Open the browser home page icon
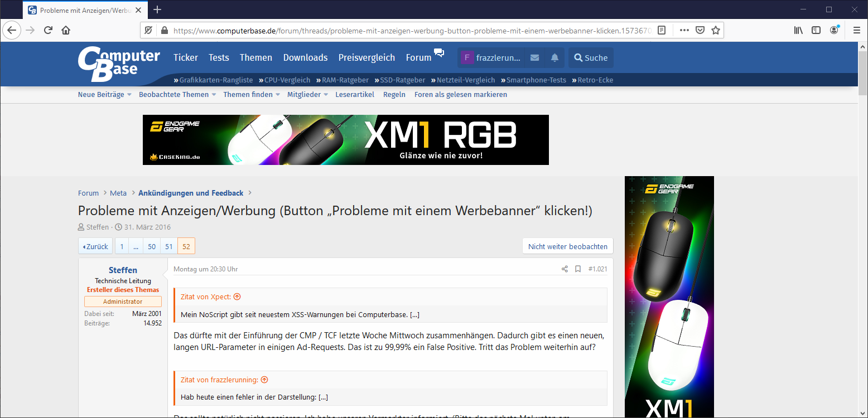 coord(66,30)
